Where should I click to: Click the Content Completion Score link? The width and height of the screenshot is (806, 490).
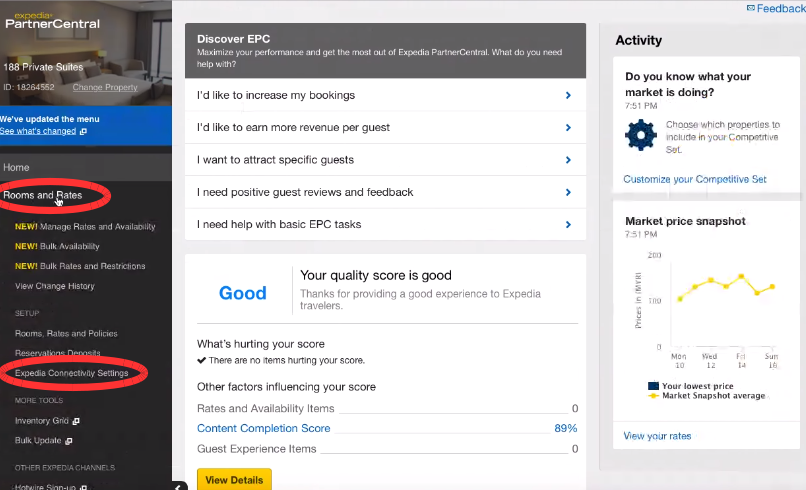264,428
